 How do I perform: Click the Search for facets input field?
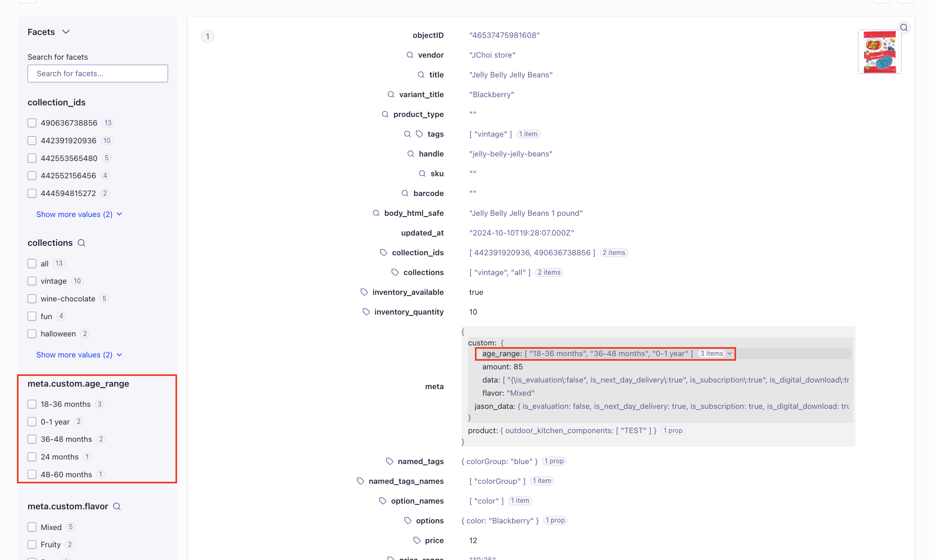click(x=98, y=73)
